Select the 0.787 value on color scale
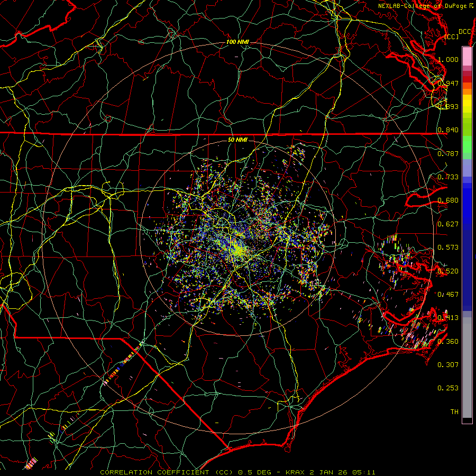This screenshot has width=476, height=476. coord(448,153)
